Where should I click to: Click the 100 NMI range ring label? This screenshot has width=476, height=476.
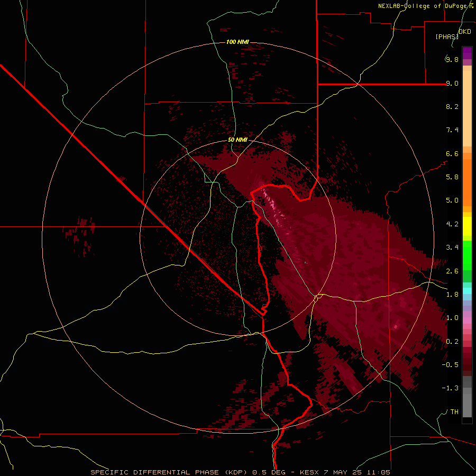(237, 42)
